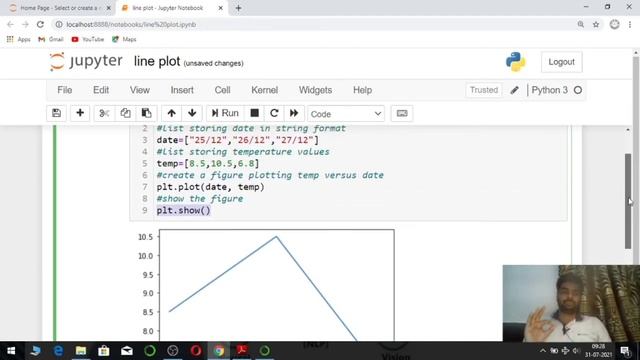Open the command palette keyboard icon

(402, 113)
